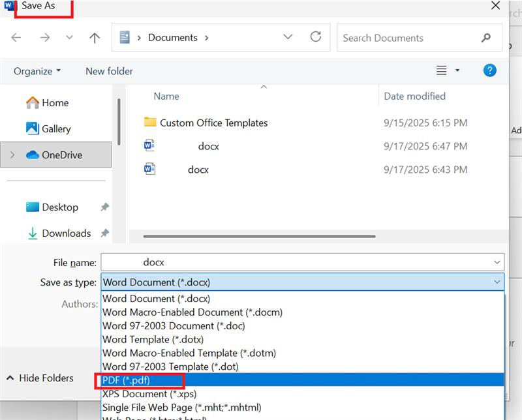Change the view layout icon

442,70
